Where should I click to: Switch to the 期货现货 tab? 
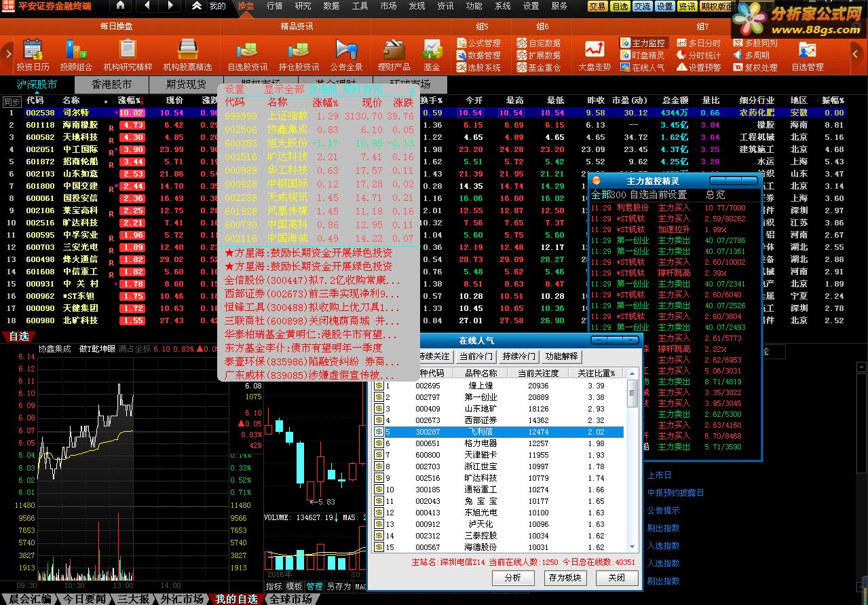coord(186,84)
